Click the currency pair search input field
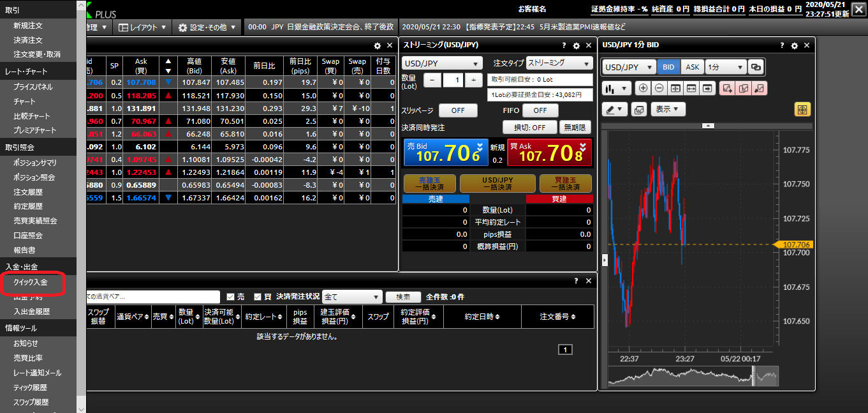 153,297
